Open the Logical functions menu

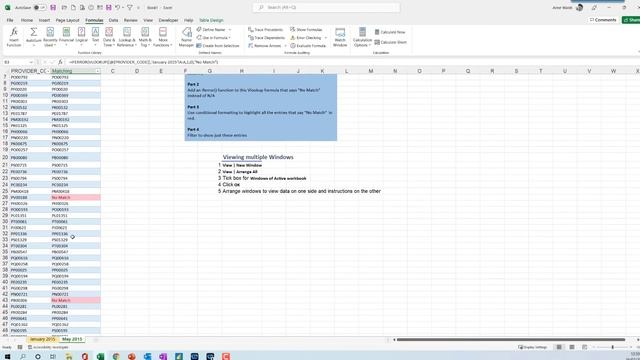click(81, 37)
